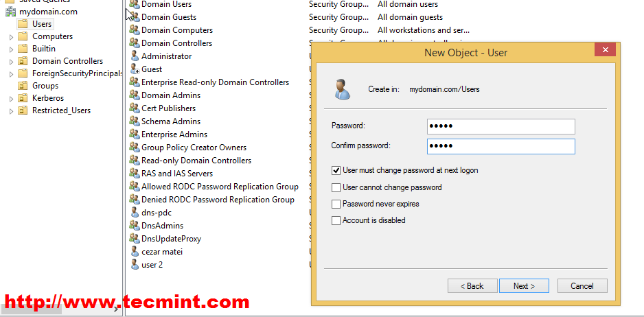
Task: Select the Groups container in tree
Action: (45, 86)
